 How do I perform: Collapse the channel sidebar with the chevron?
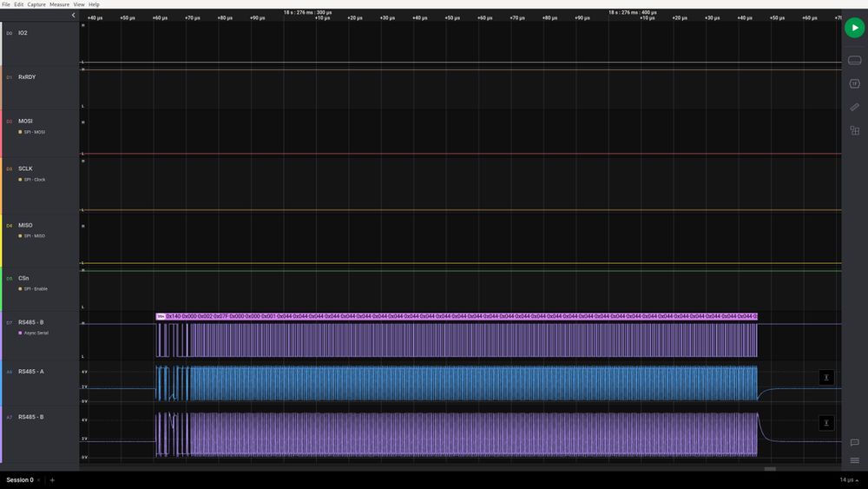(x=73, y=16)
